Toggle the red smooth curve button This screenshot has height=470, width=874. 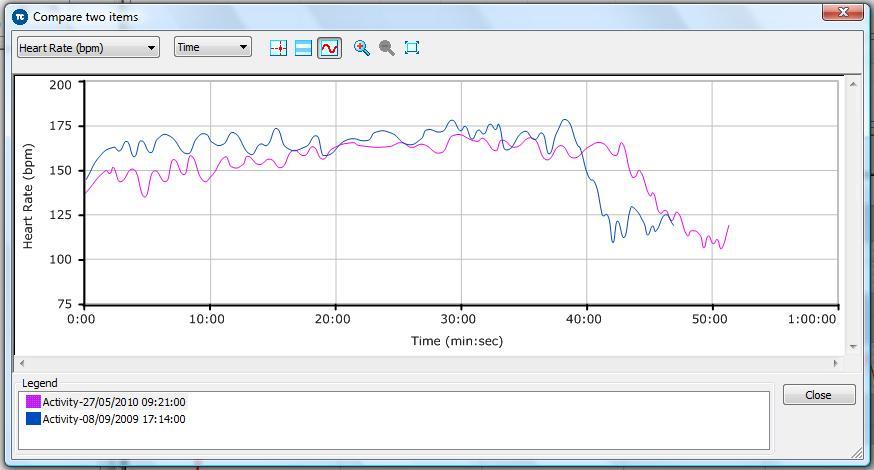(329, 48)
